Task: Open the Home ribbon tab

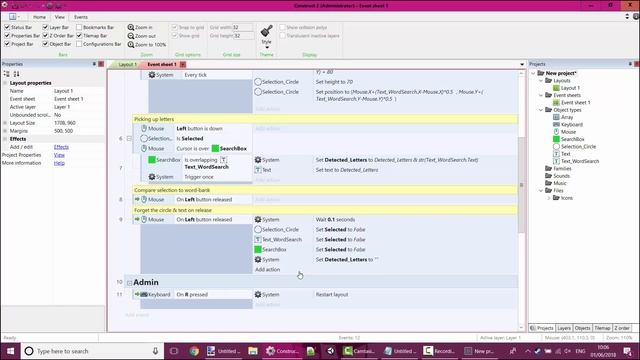Action: pyautogui.click(x=39, y=17)
